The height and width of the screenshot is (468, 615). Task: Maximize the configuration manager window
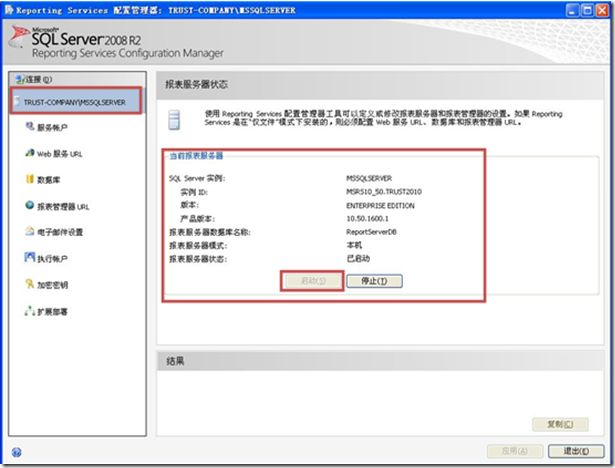[587, 10]
